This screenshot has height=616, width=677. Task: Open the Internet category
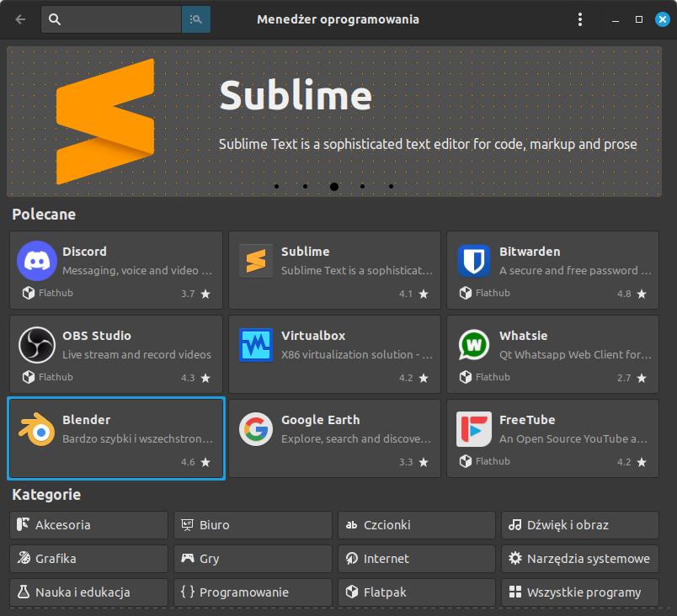(x=416, y=559)
